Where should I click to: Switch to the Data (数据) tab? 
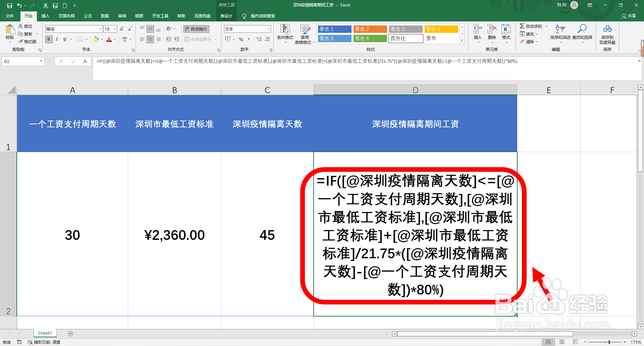[x=105, y=16]
